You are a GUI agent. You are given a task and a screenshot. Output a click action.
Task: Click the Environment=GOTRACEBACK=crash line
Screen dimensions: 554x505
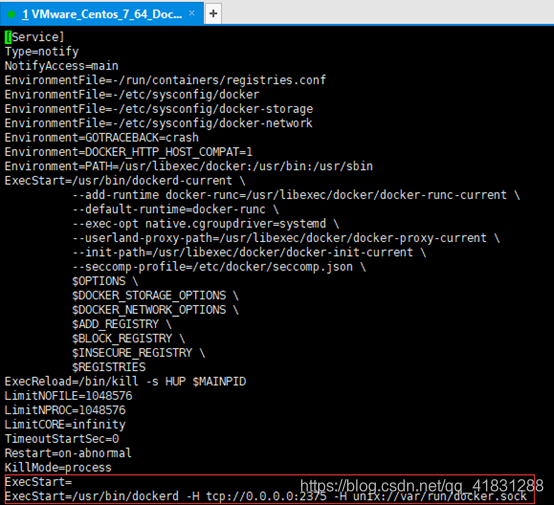102,137
